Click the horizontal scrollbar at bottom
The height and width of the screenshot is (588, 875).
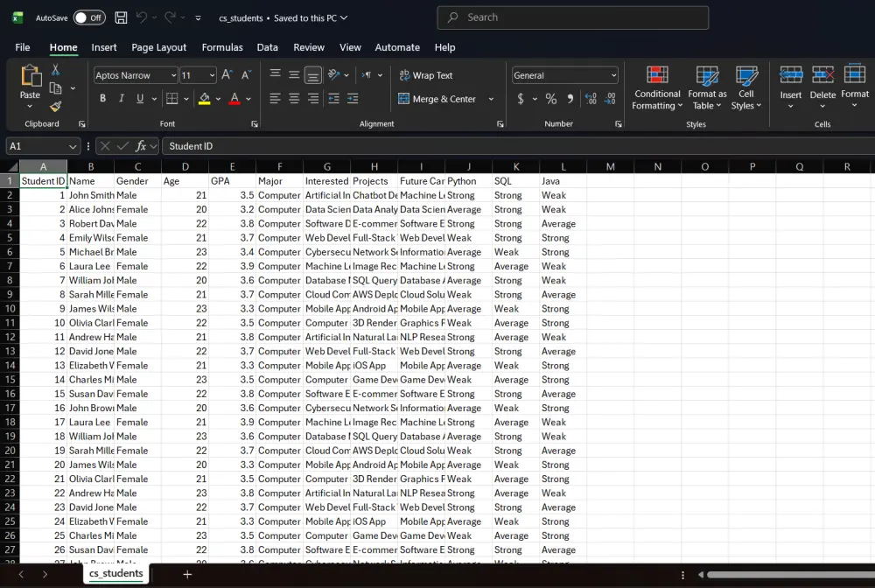tap(790, 575)
